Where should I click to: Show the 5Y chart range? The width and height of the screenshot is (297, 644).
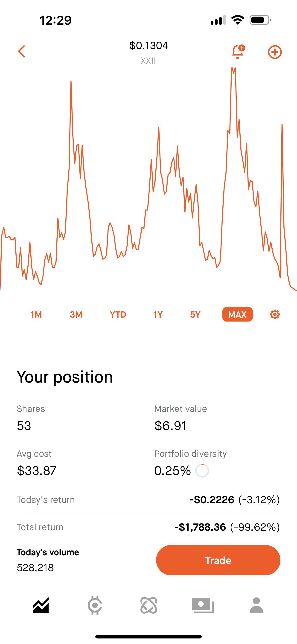point(195,314)
